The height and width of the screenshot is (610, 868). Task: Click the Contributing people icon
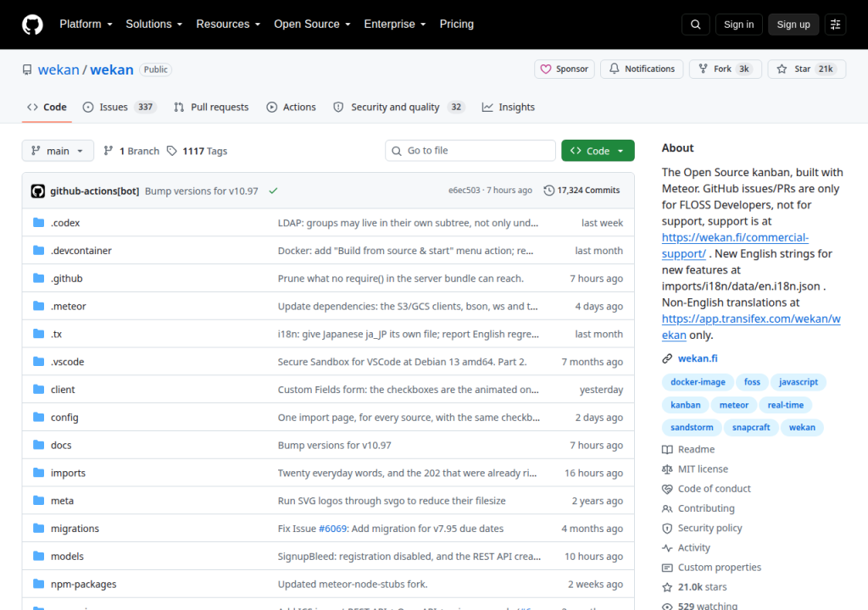[x=667, y=508]
